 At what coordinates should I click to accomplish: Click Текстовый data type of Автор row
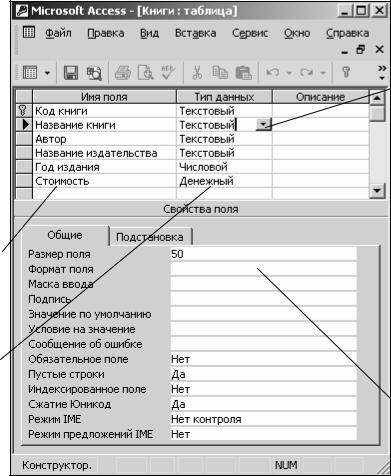224,139
